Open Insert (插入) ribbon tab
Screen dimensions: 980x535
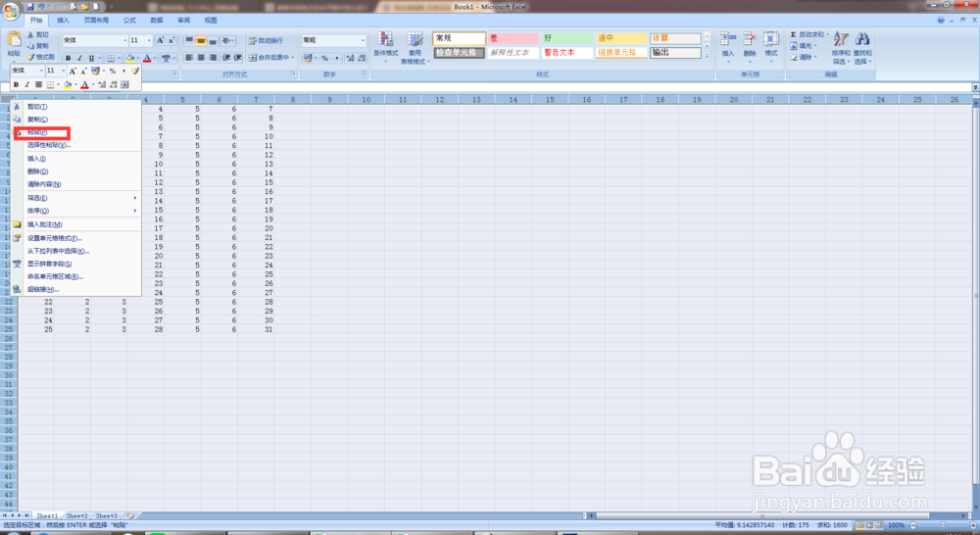coord(63,20)
